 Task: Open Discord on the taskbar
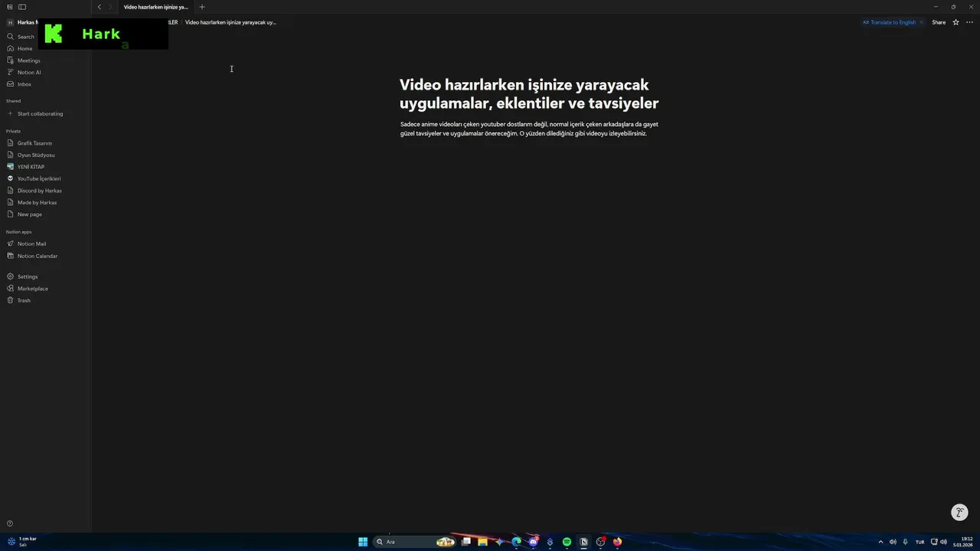533,542
